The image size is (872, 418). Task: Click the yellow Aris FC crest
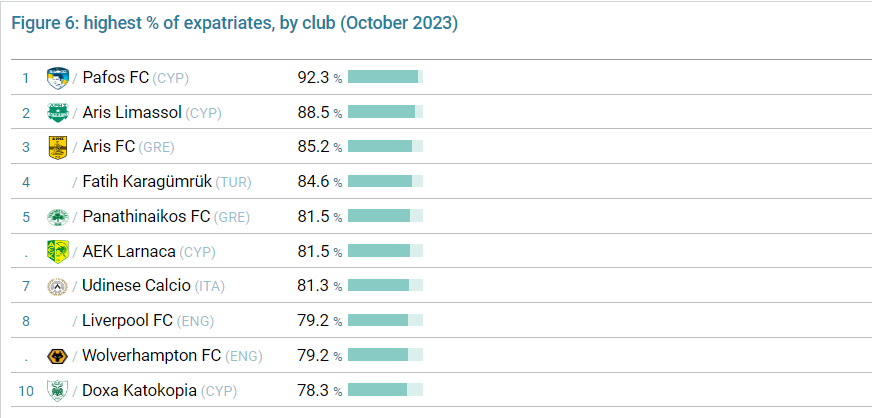click(57, 147)
